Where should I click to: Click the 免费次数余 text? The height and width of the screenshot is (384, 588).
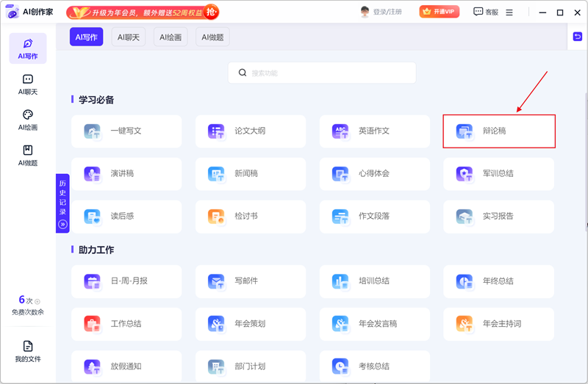click(x=28, y=312)
